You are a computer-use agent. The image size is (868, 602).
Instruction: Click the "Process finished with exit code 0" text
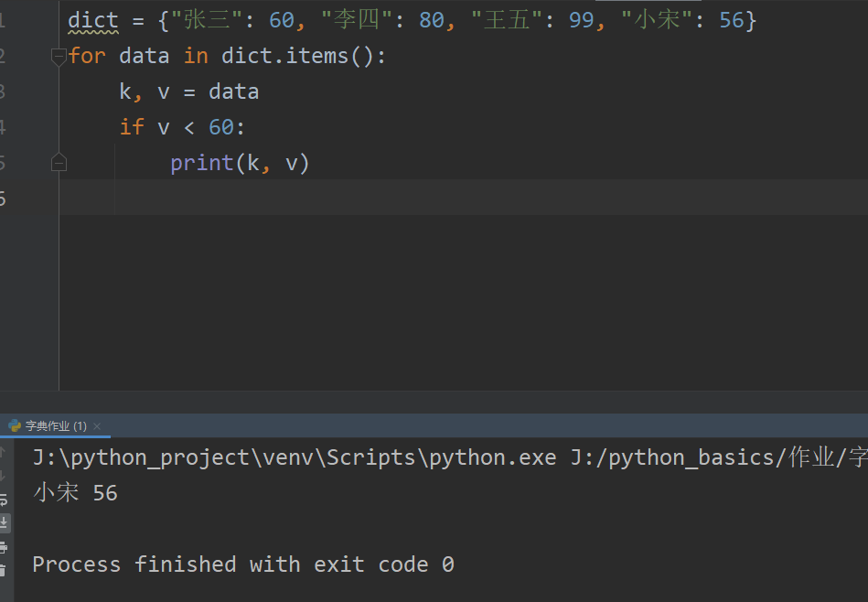[x=243, y=564]
